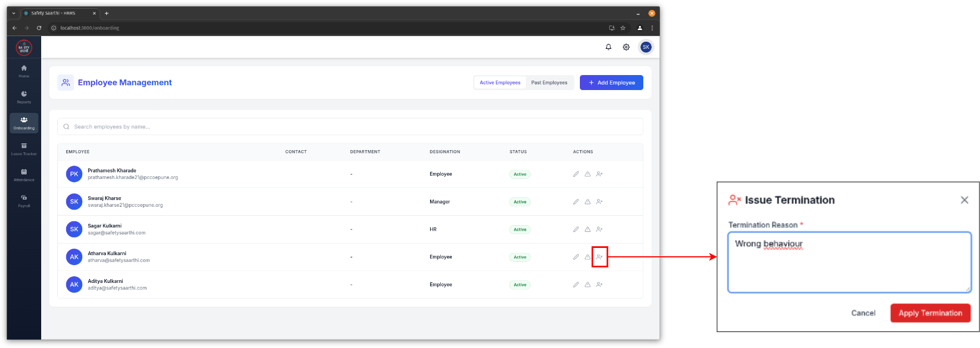Click the search employees by name field

[350, 127]
